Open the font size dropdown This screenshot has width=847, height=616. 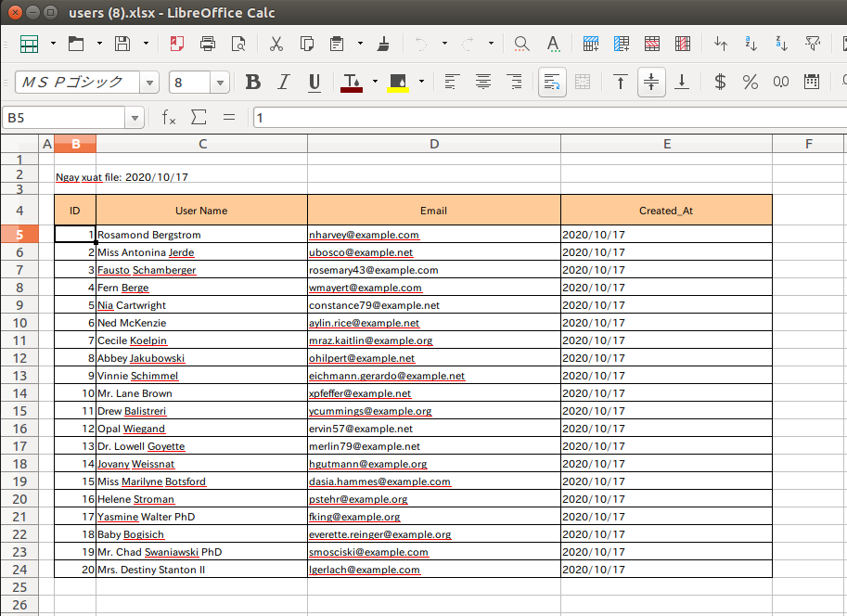pos(220,83)
